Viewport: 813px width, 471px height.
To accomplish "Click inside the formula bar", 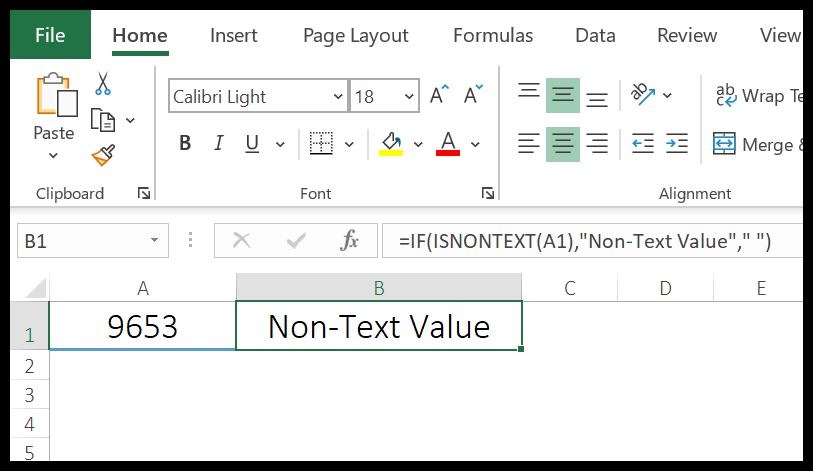I will 592,241.
